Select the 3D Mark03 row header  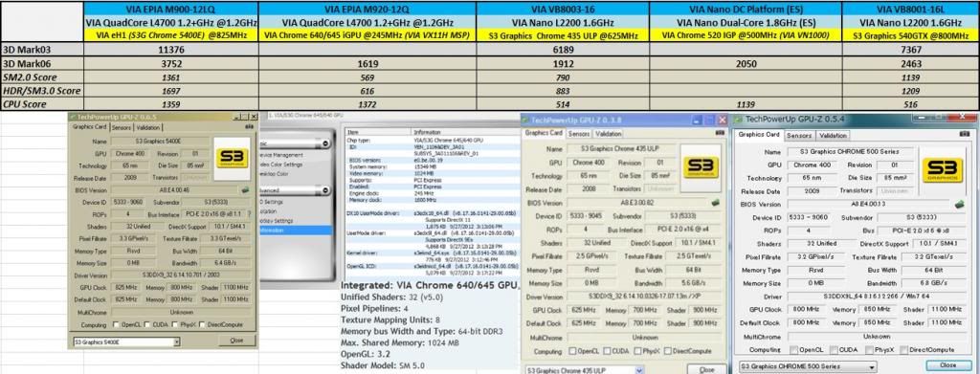point(42,50)
